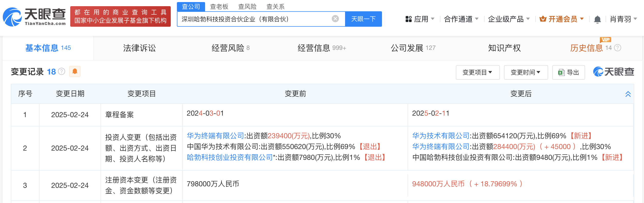Select the 查关系 search tab
Image resolution: width=644 pixels, height=203 pixels.
click(x=276, y=7)
